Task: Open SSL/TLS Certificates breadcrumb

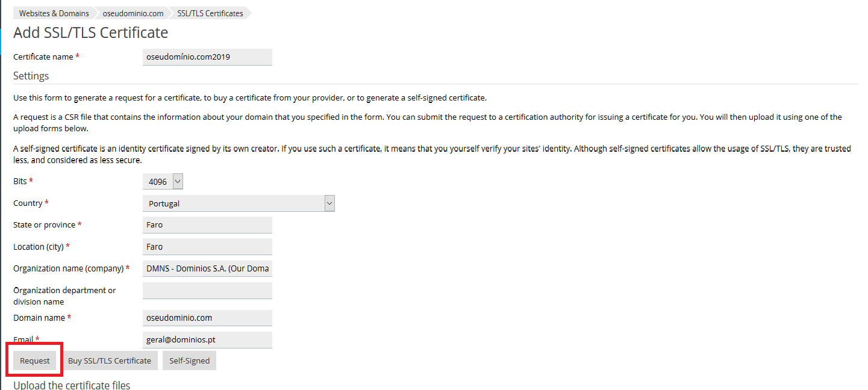Action: click(x=210, y=13)
